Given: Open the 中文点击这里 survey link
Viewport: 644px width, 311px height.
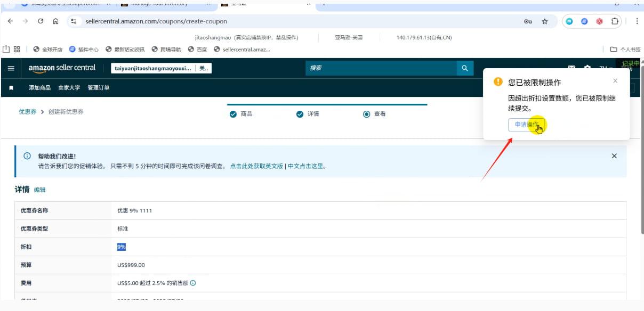Looking at the screenshot, I should pyautogui.click(x=305, y=166).
